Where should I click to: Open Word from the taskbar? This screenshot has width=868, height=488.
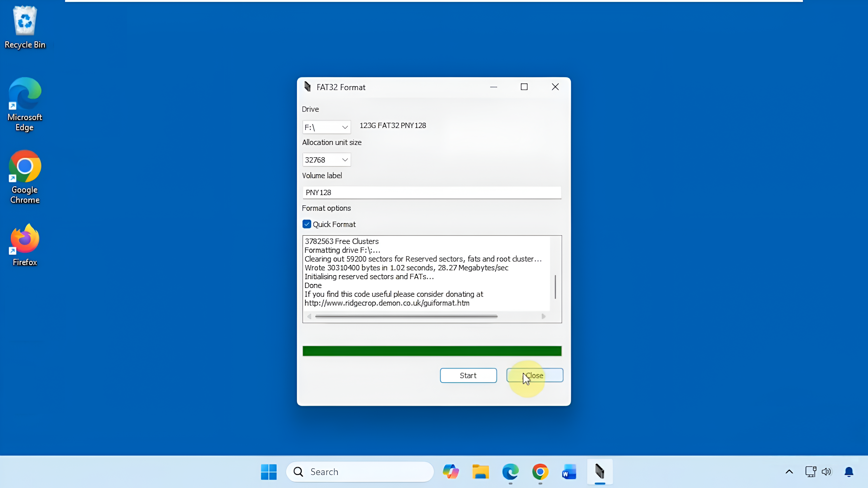click(569, 472)
